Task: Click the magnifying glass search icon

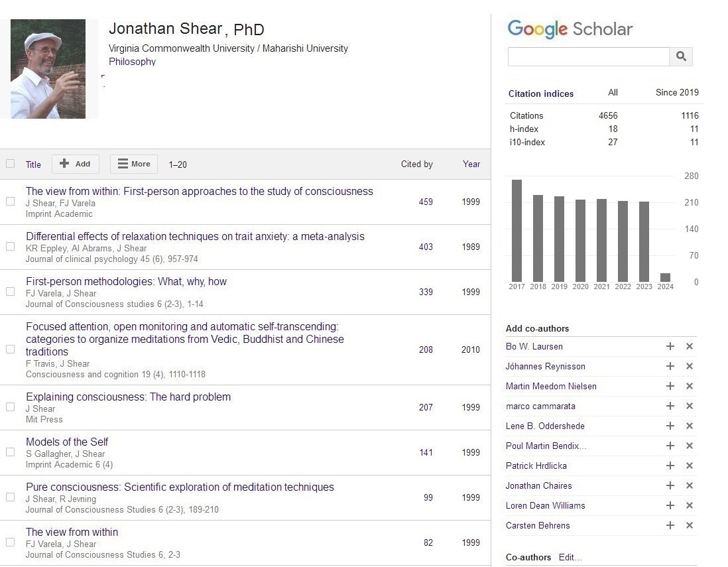Action: 681,56
